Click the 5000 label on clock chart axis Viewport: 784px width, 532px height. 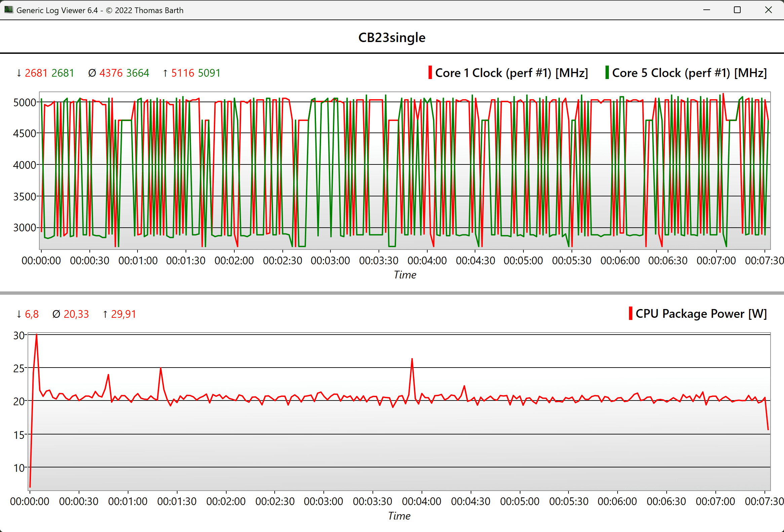pyautogui.click(x=25, y=102)
